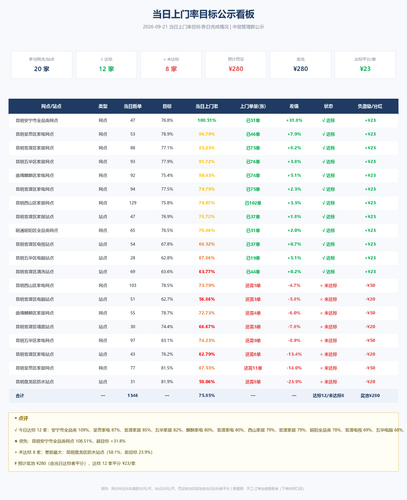Click the +31.8% difference value
The width and height of the screenshot is (407, 500).
coord(294,120)
